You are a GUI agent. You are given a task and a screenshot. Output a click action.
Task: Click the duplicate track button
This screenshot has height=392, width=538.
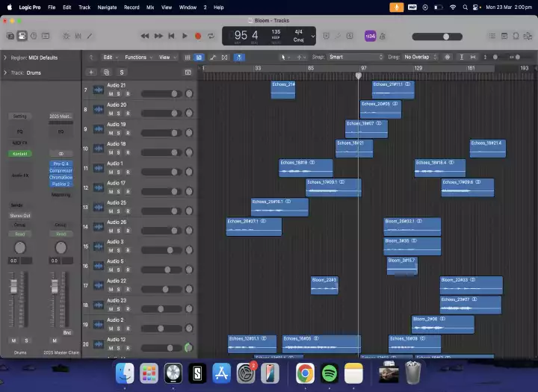click(x=106, y=72)
